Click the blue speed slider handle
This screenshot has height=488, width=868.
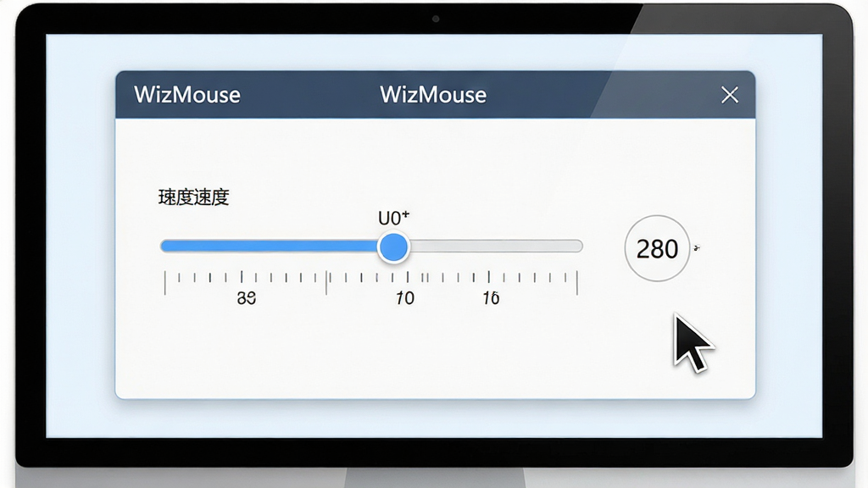393,247
